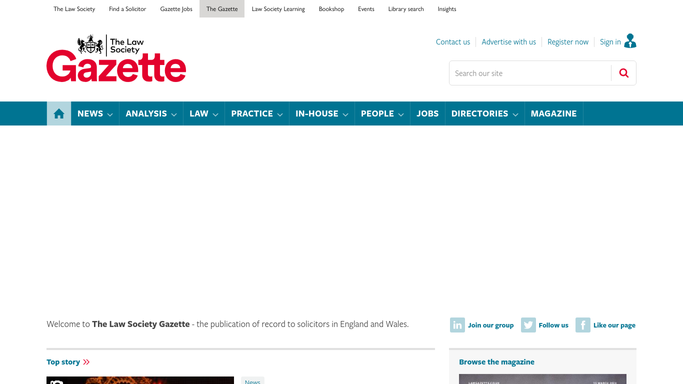Viewport: 683px width, 384px height.
Task: Open the LinkedIn Join our group icon
Action: pyautogui.click(x=457, y=325)
